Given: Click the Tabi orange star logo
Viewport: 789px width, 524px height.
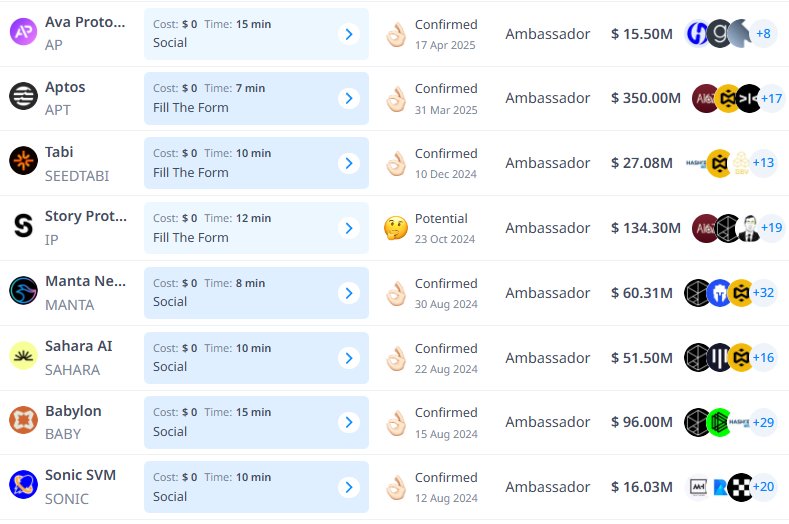Looking at the screenshot, I should point(23,161).
